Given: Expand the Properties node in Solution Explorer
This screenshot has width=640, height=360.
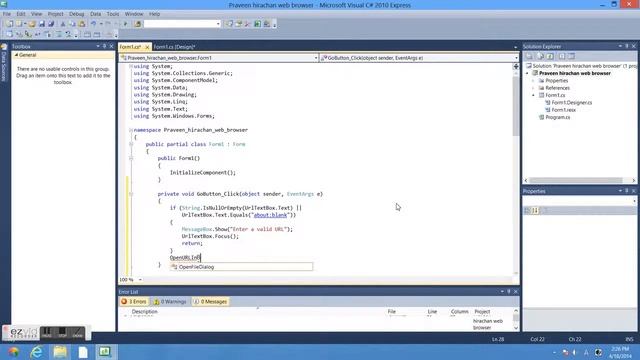Looking at the screenshot, I should point(533,81).
